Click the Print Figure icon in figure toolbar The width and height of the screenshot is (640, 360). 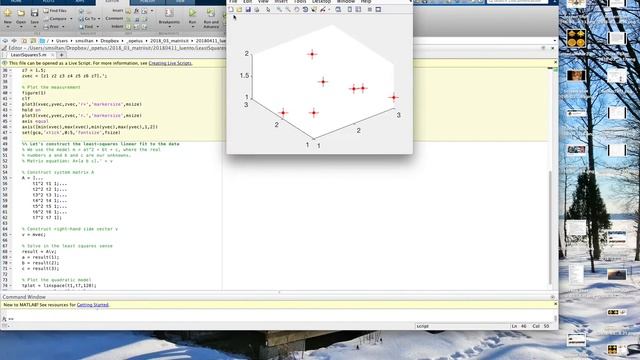coord(257,9)
